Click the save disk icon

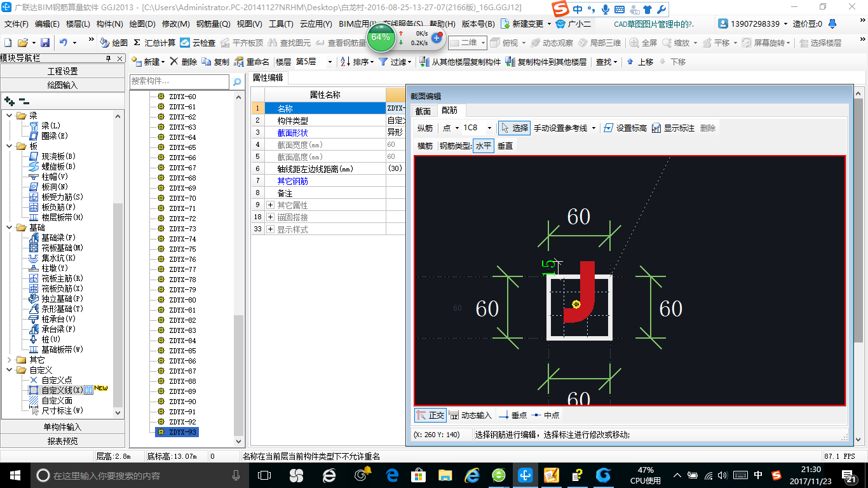(x=45, y=43)
